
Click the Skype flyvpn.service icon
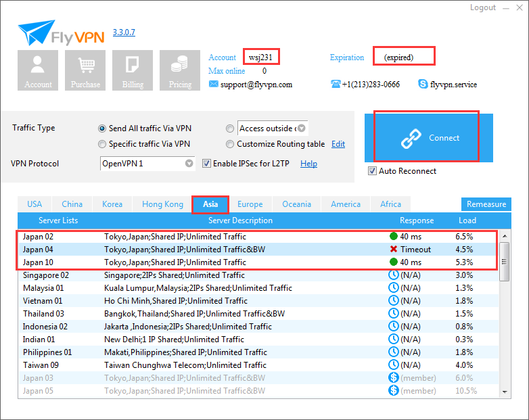point(423,84)
